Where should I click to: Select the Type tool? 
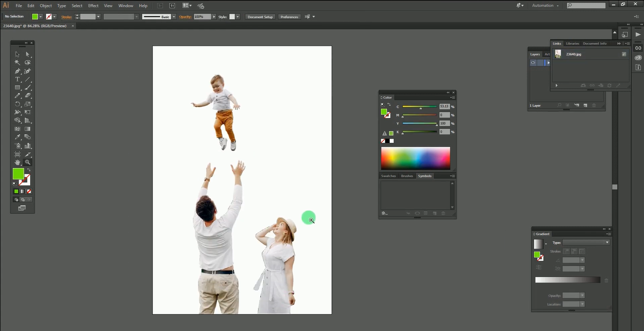pos(17,79)
